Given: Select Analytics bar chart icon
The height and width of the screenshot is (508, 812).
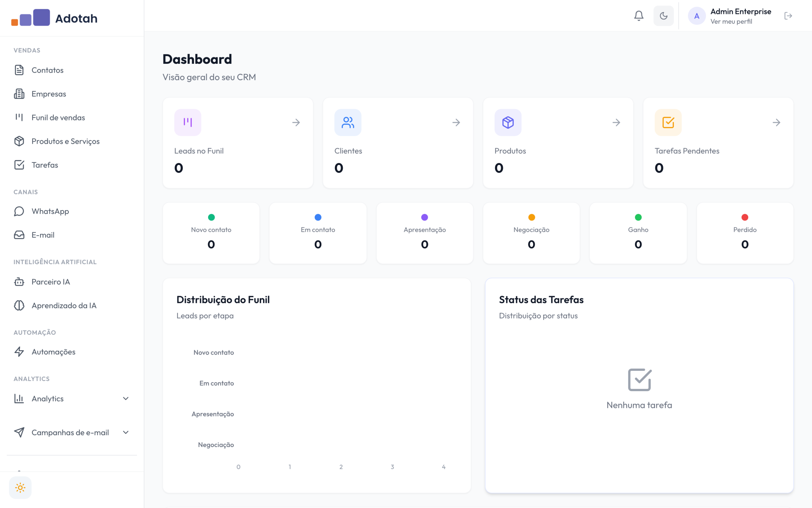Looking at the screenshot, I should (19, 398).
